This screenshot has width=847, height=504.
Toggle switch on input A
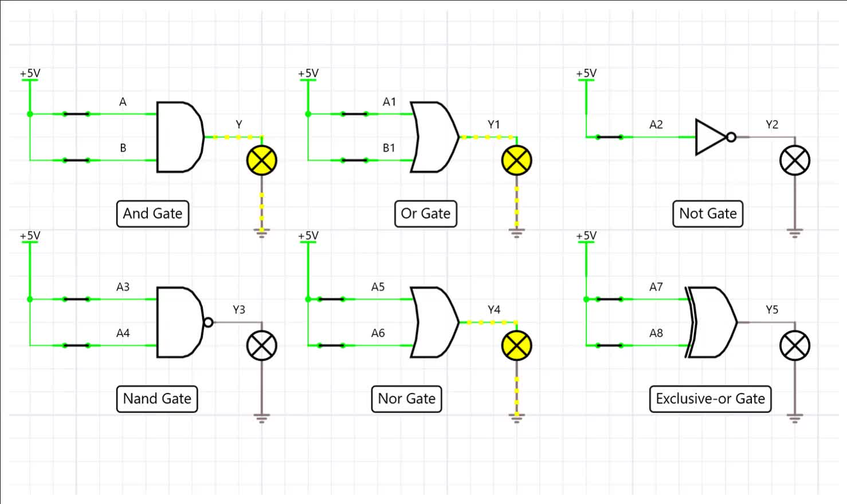(76, 114)
